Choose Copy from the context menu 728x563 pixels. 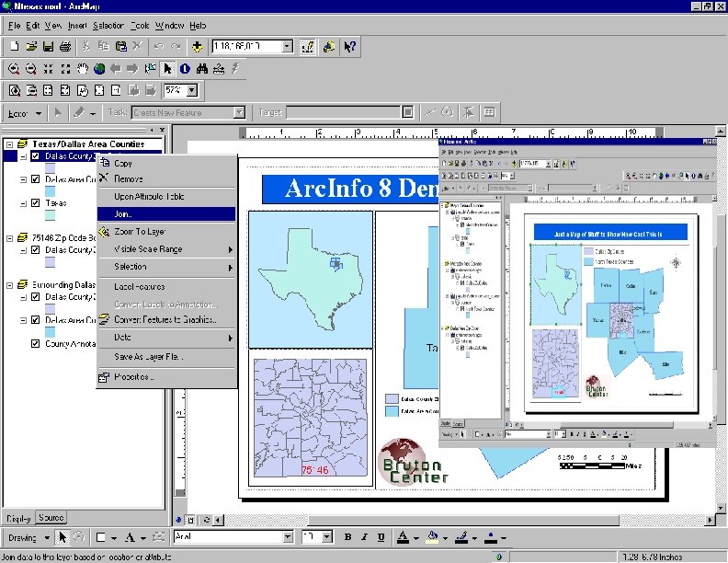click(166, 164)
